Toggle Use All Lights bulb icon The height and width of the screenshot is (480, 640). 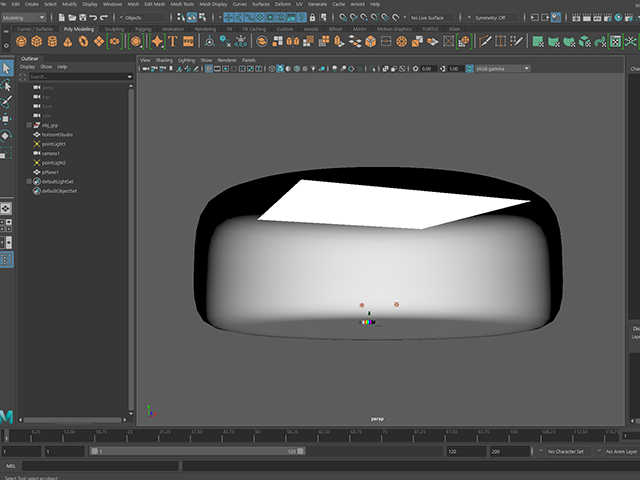tap(313, 69)
